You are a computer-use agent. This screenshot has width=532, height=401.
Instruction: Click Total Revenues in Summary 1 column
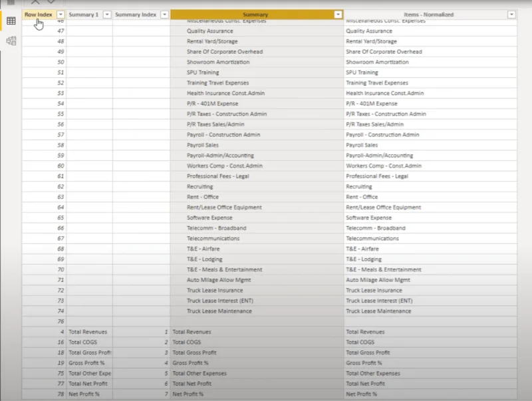tap(88, 332)
